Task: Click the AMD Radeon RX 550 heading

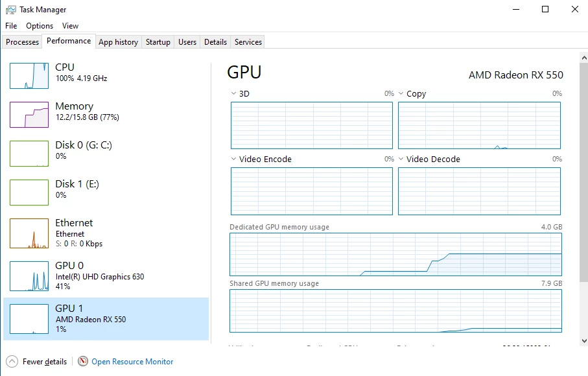Action: pyautogui.click(x=515, y=75)
